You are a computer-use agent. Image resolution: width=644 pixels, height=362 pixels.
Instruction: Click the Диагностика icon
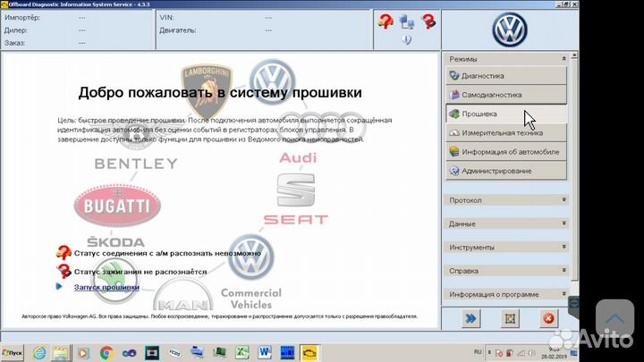[x=453, y=75]
